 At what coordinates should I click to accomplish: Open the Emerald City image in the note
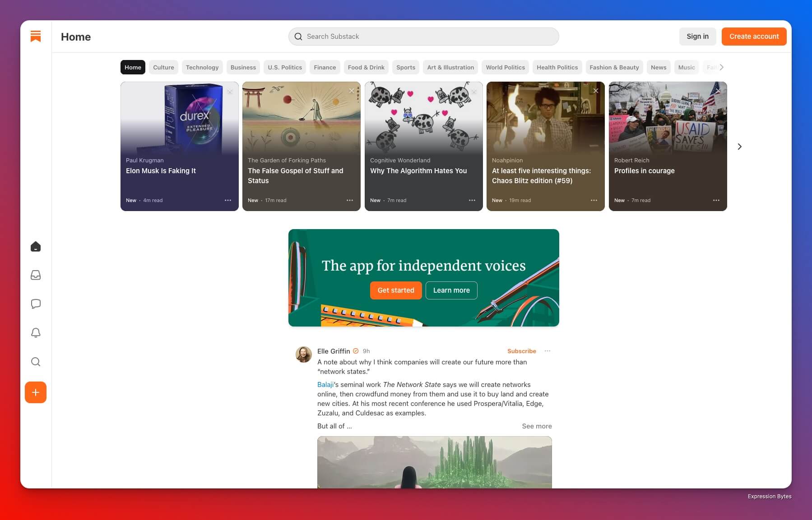[435, 462]
